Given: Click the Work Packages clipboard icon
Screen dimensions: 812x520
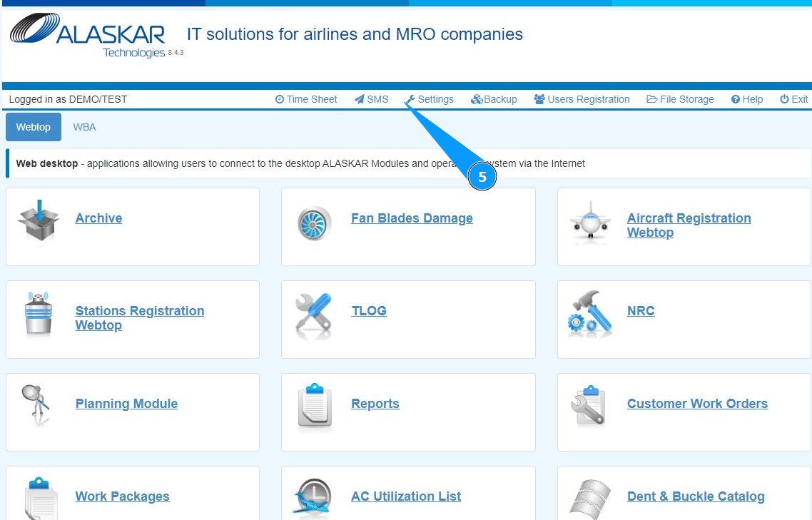Looking at the screenshot, I should click(x=40, y=498).
